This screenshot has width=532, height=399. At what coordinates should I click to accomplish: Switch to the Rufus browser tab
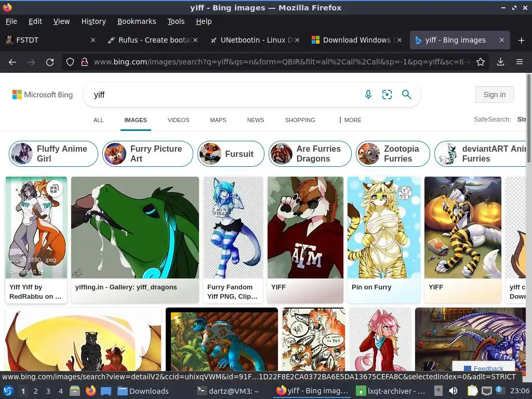click(153, 40)
